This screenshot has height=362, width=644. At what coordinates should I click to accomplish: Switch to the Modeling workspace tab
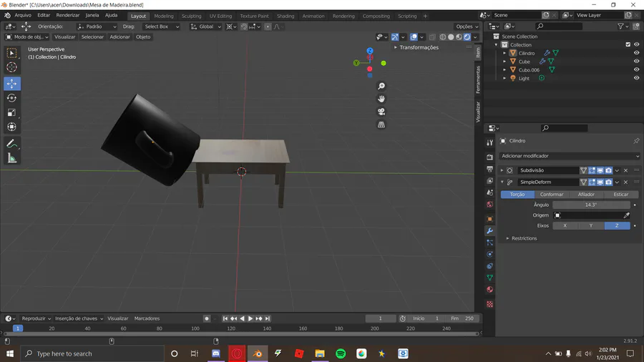pos(164,16)
